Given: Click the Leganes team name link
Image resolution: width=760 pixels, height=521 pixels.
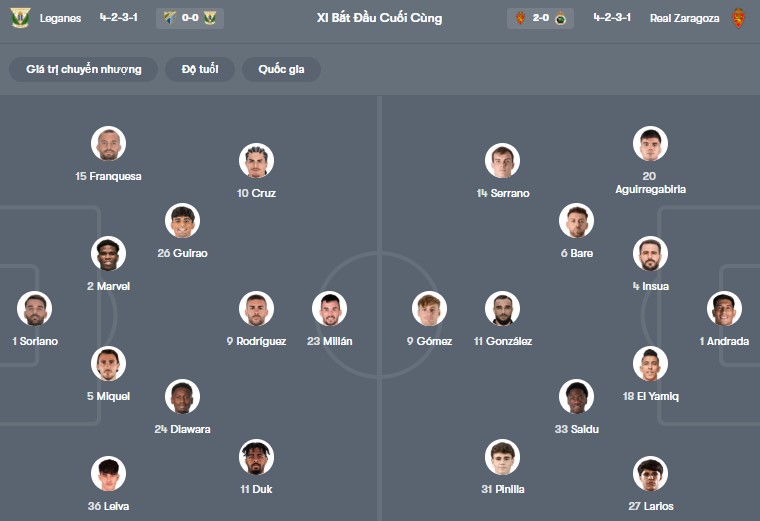Looking at the screenshot, I should pos(61,18).
